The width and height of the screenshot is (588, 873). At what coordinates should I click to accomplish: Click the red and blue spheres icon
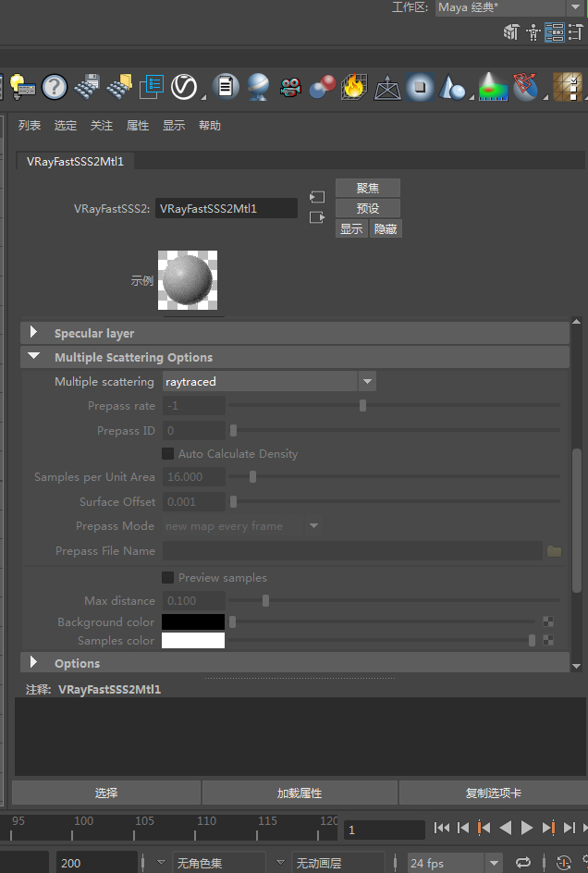click(x=323, y=87)
